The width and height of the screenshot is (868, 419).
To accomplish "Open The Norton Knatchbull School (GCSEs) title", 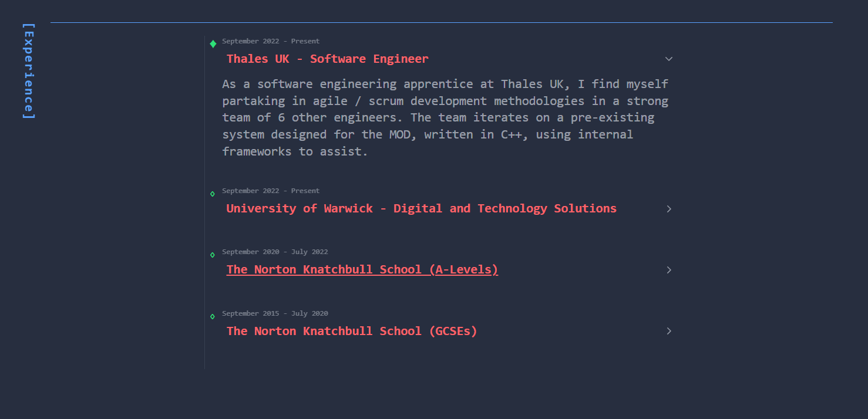I will coord(352,331).
